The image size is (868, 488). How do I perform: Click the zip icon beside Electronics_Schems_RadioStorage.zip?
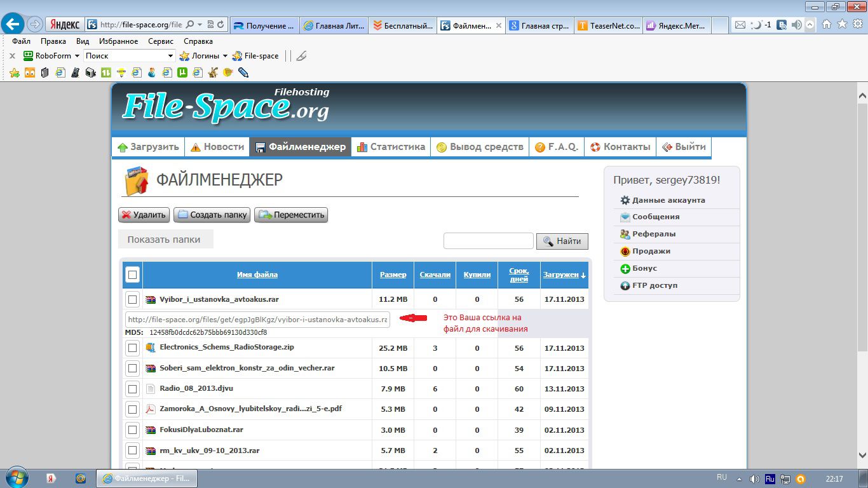click(x=151, y=348)
